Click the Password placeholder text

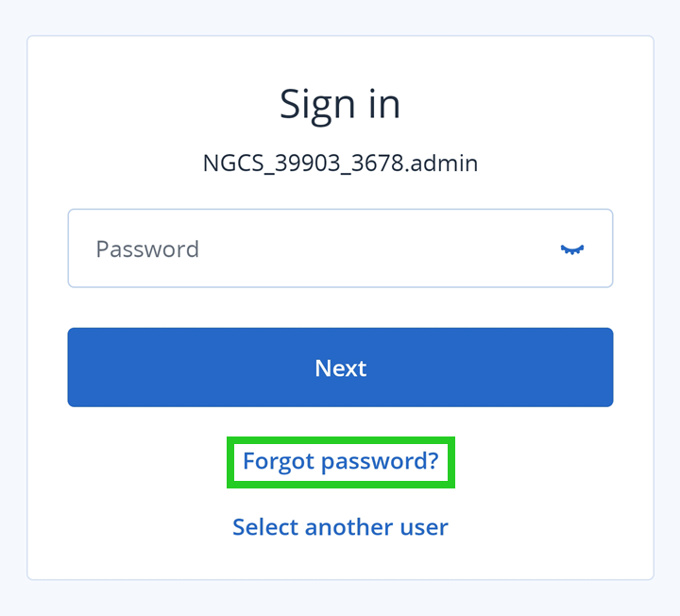coord(147,249)
